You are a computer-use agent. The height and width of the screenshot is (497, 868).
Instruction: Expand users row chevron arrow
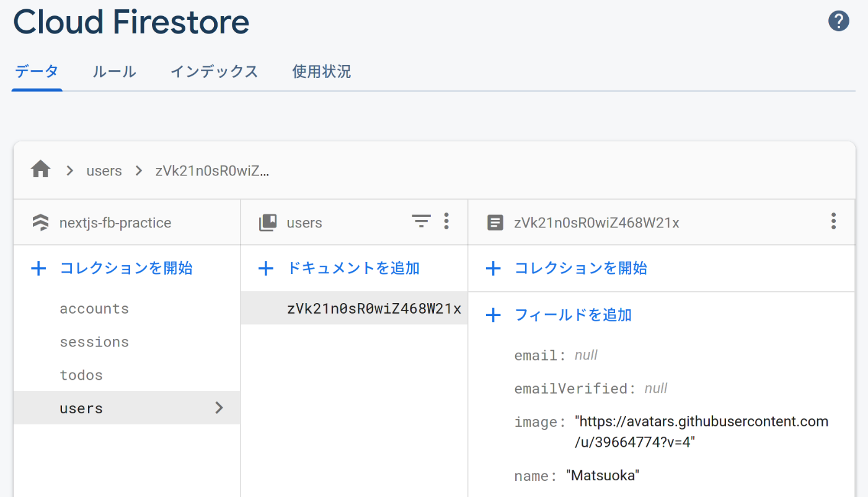(219, 408)
